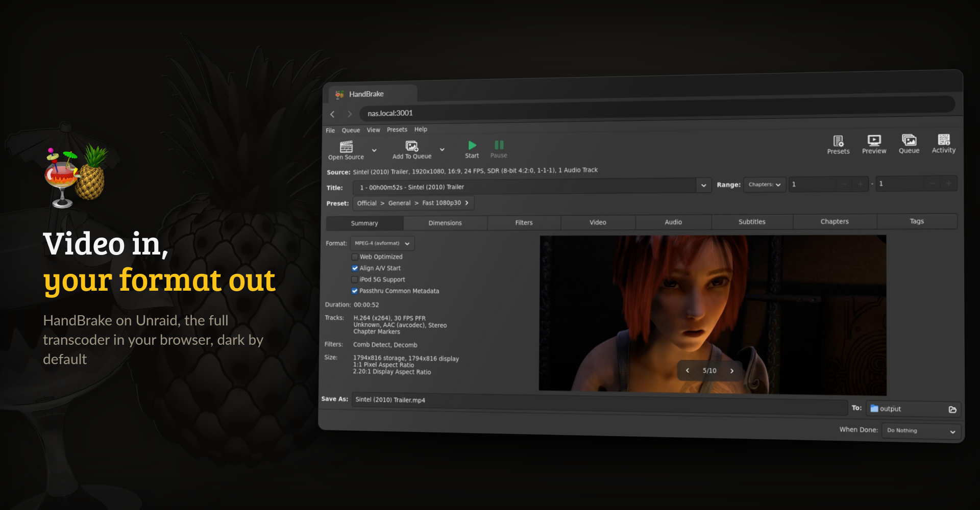Open the Help menu
Screen dimensions: 980x510
tap(421, 130)
